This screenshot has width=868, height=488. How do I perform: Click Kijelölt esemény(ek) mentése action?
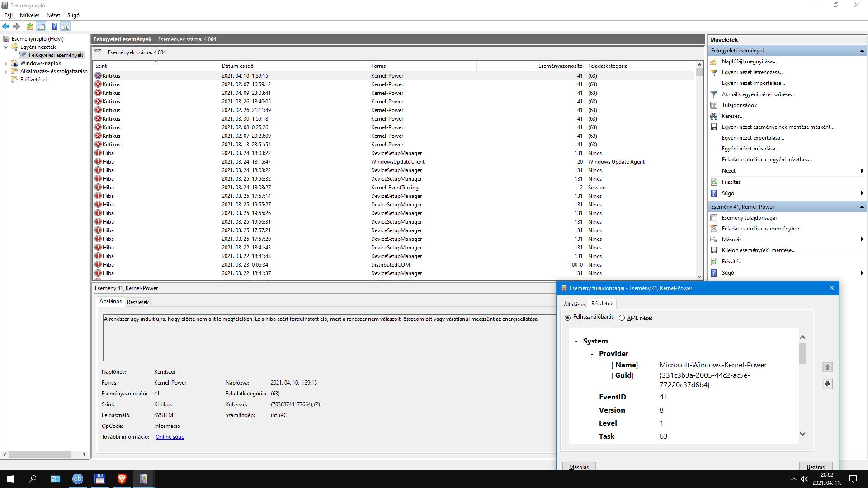pyautogui.click(x=759, y=250)
